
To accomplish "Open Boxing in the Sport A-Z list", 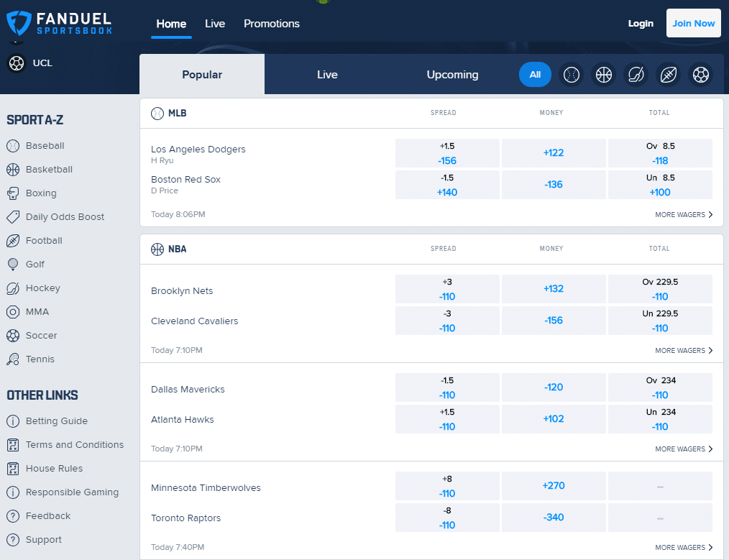I will [x=41, y=193].
